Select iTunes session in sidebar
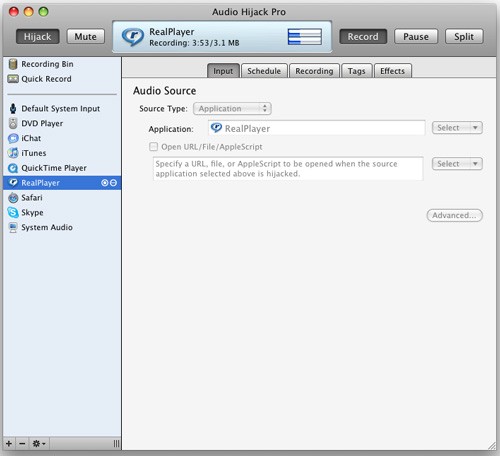This screenshot has height=456, width=500. click(x=62, y=153)
